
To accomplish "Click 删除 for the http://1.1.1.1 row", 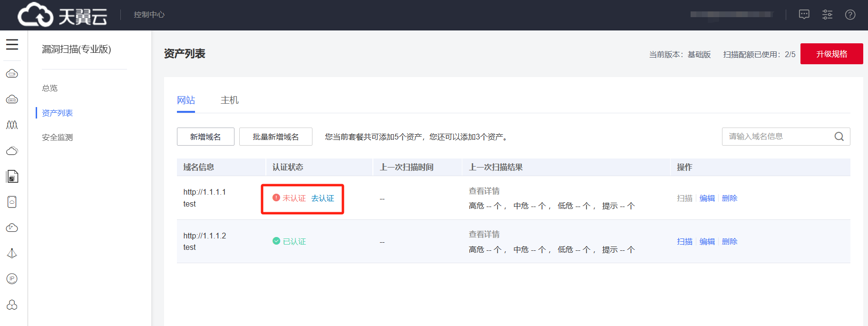I will tap(730, 198).
